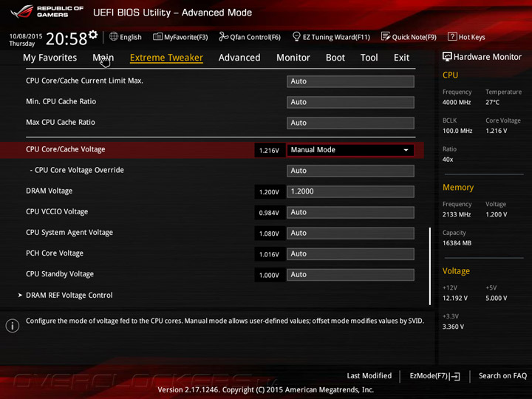Show the Hot Keys list
The image size is (532, 399).
coord(472,37)
